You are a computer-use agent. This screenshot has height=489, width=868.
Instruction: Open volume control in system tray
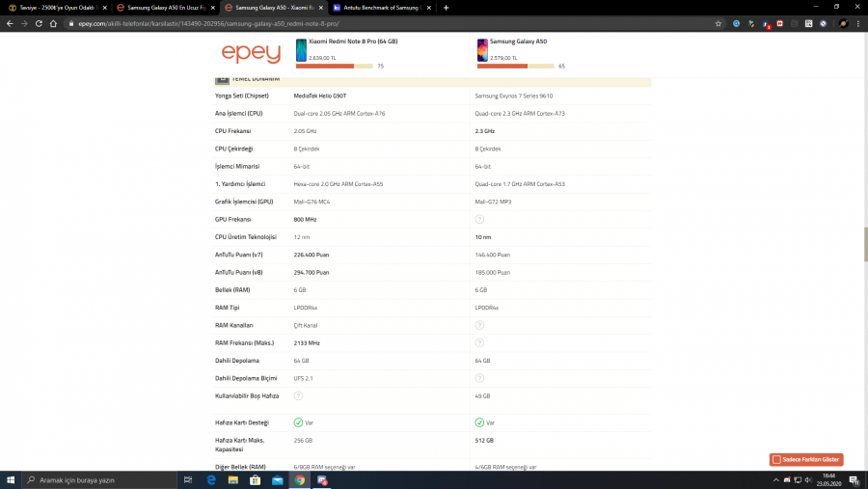808,480
